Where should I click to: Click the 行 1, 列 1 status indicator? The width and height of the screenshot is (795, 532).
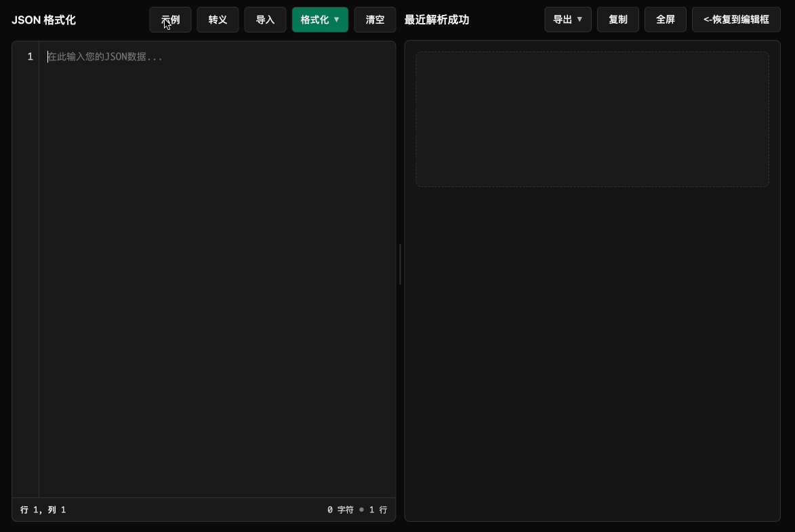pos(43,509)
